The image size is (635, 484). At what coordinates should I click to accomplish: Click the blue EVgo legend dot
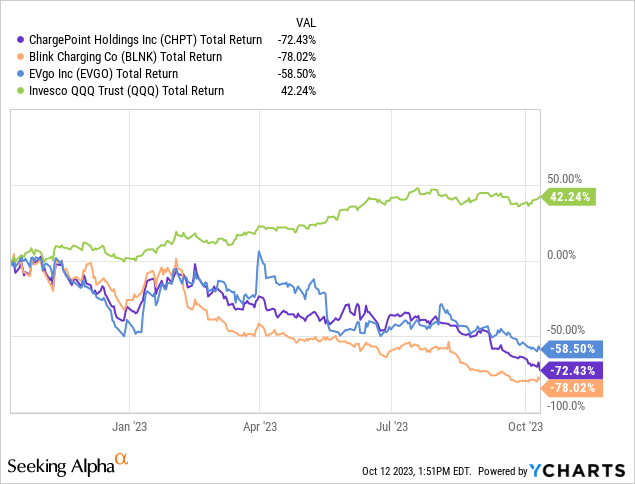tap(10, 74)
